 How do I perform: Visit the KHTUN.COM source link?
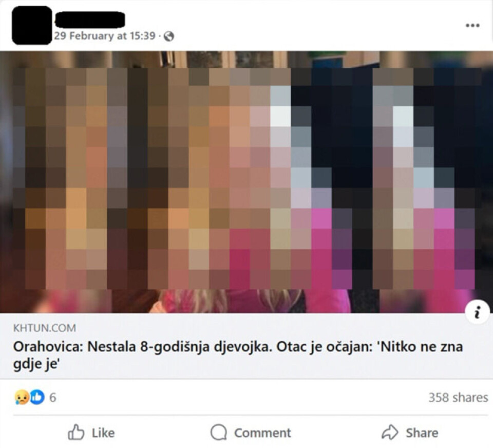[x=44, y=328]
